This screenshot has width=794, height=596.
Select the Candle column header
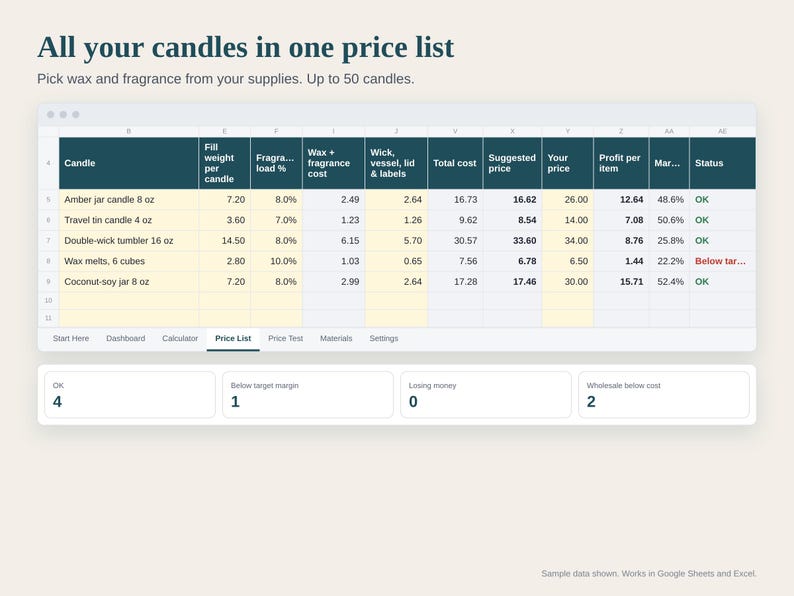coord(129,163)
